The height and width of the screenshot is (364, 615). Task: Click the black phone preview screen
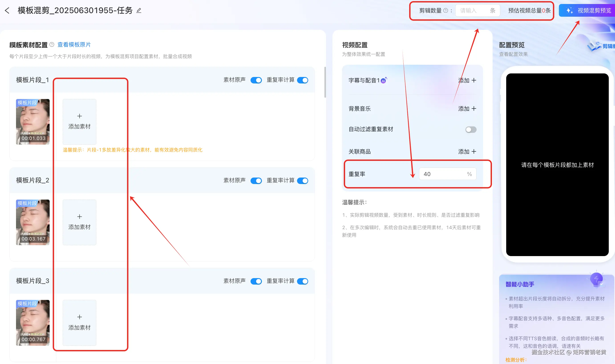pos(557,165)
